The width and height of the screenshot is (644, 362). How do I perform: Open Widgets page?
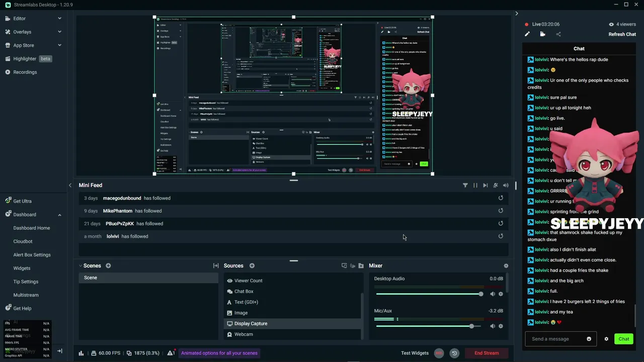[22, 268]
